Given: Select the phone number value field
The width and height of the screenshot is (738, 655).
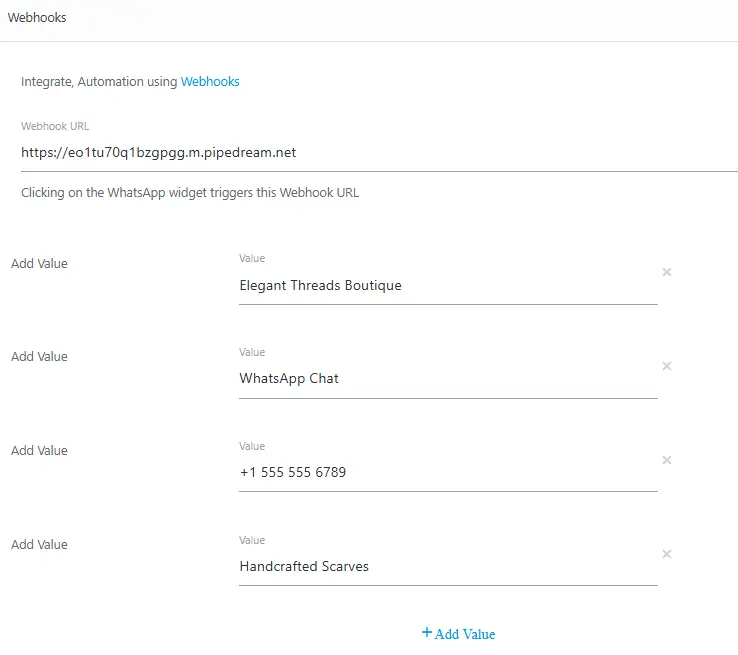Looking at the screenshot, I should coord(448,473).
